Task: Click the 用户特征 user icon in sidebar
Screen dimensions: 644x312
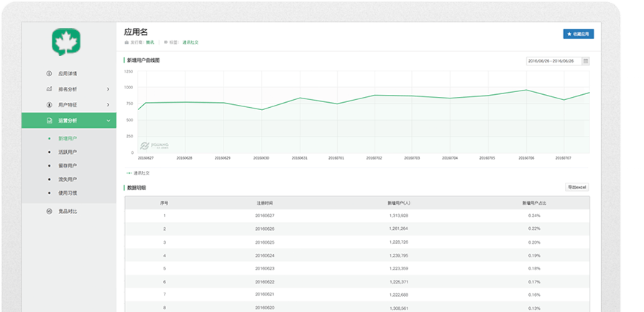Action: tap(49, 105)
